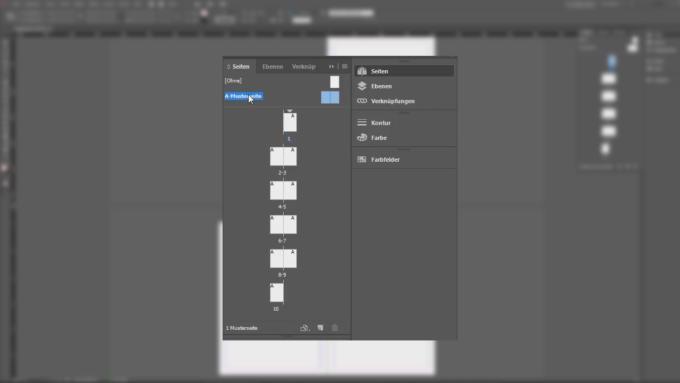Open the Seiten label in docked panel
The width and height of the screenshot is (680, 383).
click(379, 71)
